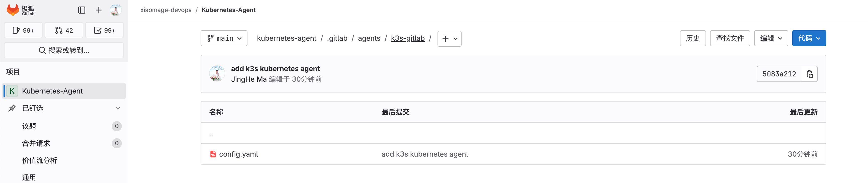Click the 搜索或转到 search field

[x=63, y=50]
